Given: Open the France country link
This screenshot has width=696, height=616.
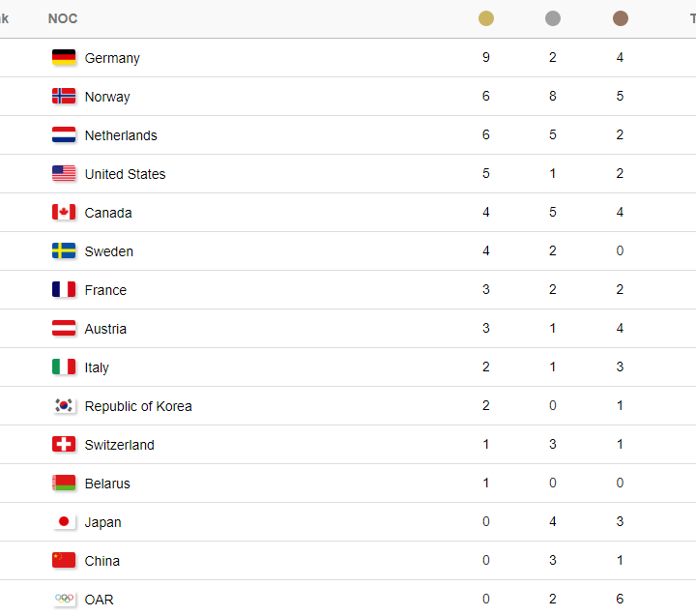Looking at the screenshot, I should 105,290.
